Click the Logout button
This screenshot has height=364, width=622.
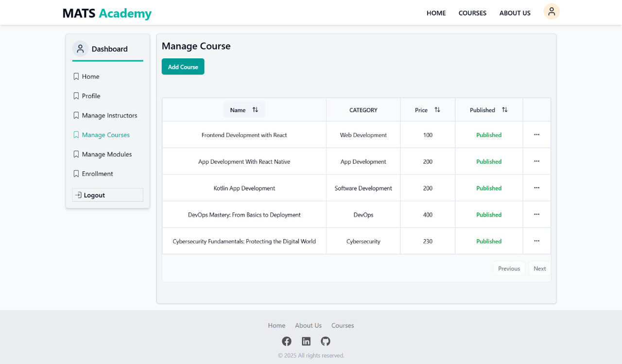107,195
